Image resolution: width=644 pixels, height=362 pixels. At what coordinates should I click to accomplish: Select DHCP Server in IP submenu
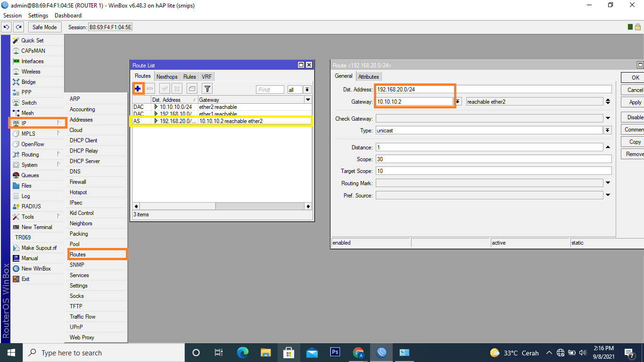coord(96,161)
